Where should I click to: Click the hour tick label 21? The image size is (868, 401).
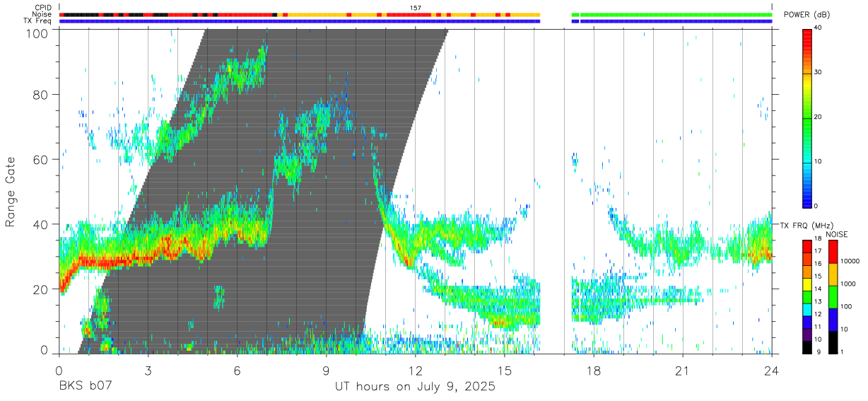682,370
